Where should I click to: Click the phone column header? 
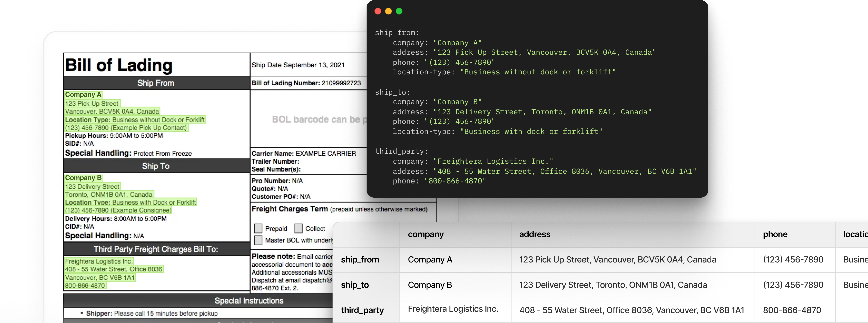pyautogui.click(x=775, y=234)
